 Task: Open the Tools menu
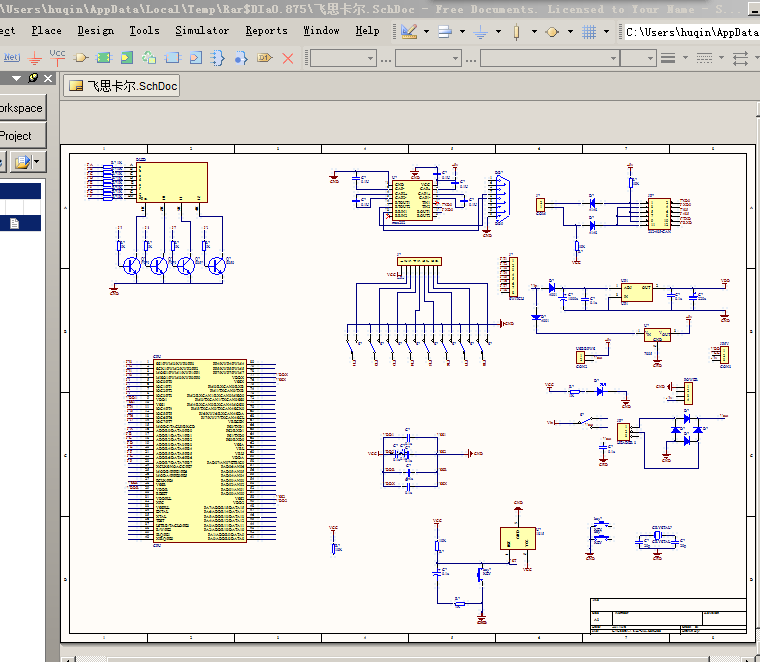144,31
